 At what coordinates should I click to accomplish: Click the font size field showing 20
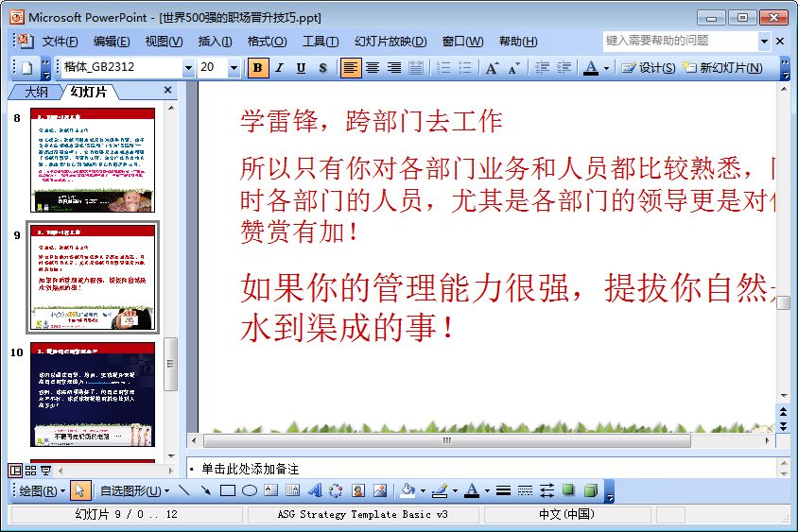pos(213,67)
